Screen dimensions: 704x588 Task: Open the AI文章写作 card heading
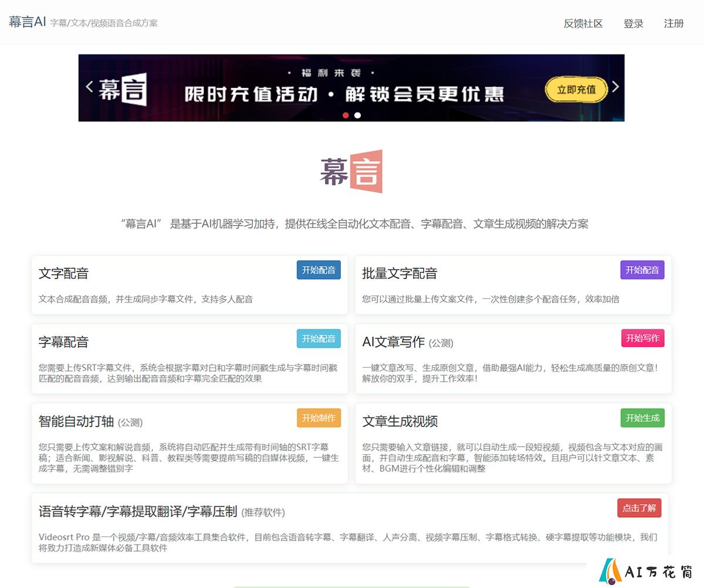tap(394, 342)
